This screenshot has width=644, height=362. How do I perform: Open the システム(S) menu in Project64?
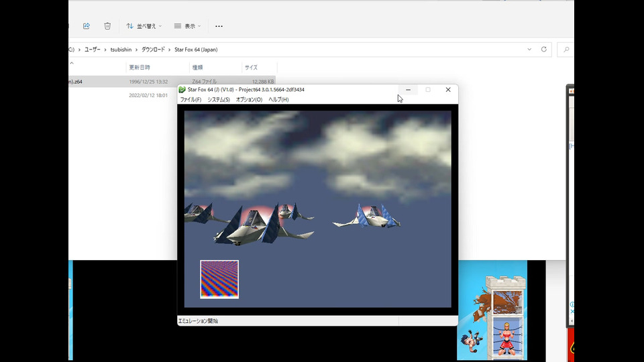click(x=219, y=100)
